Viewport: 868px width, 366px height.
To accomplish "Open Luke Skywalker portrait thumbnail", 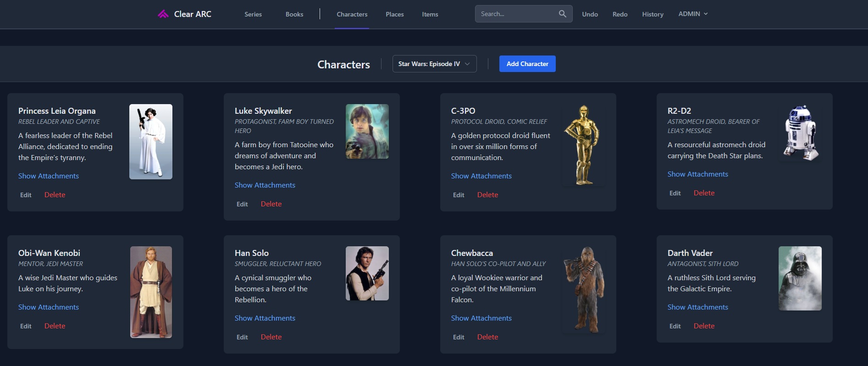I will pyautogui.click(x=367, y=132).
